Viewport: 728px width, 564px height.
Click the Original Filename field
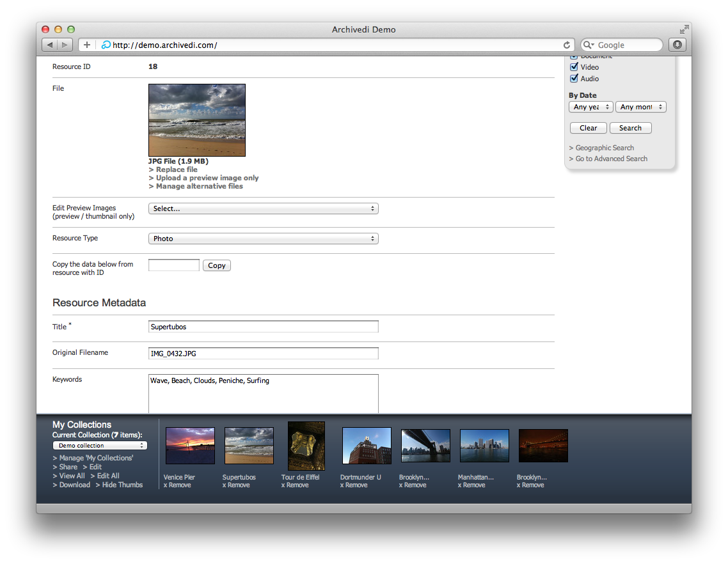pos(264,354)
